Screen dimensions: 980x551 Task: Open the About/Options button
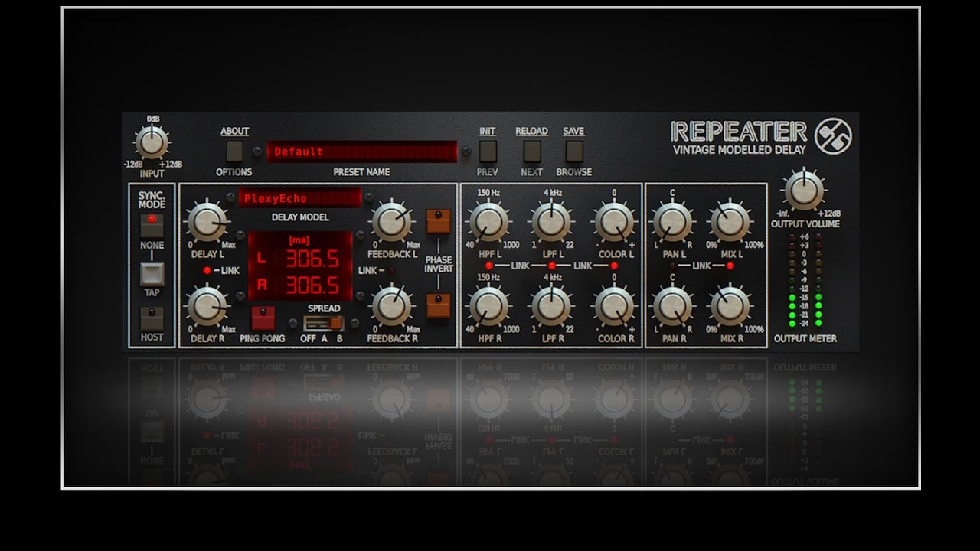(234, 152)
